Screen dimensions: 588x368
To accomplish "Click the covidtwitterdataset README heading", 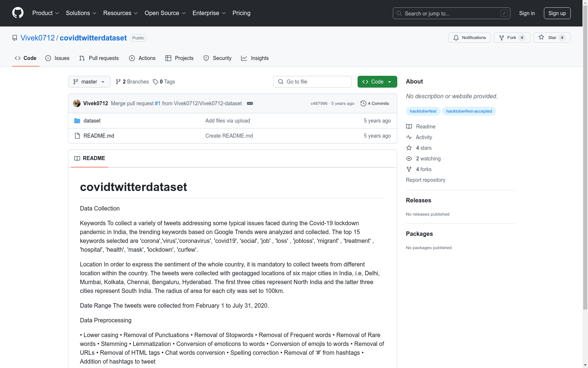I will (x=133, y=187).
